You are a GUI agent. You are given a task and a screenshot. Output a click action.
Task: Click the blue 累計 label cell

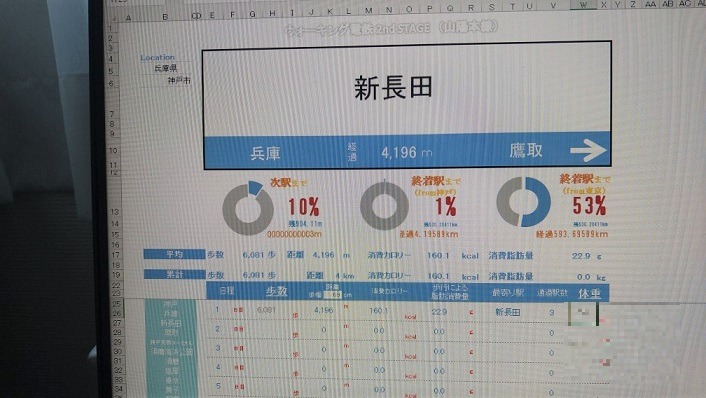pos(174,274)
